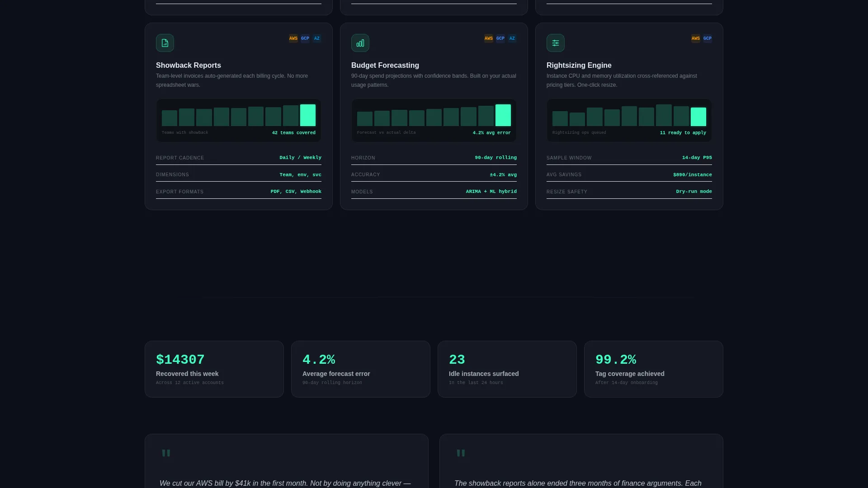Viewport: 868px width, 488px height.
Task: Click the REPORT CADENCE label
Action: [180, 158]
